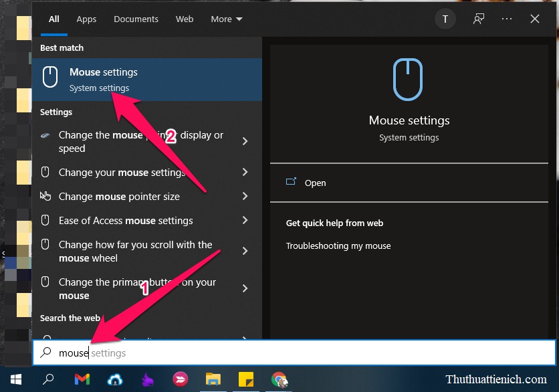This screenshot has height=392, width=559.
Task: Expand the Change your mouse settings result
Action: click(x=245, y=172)
